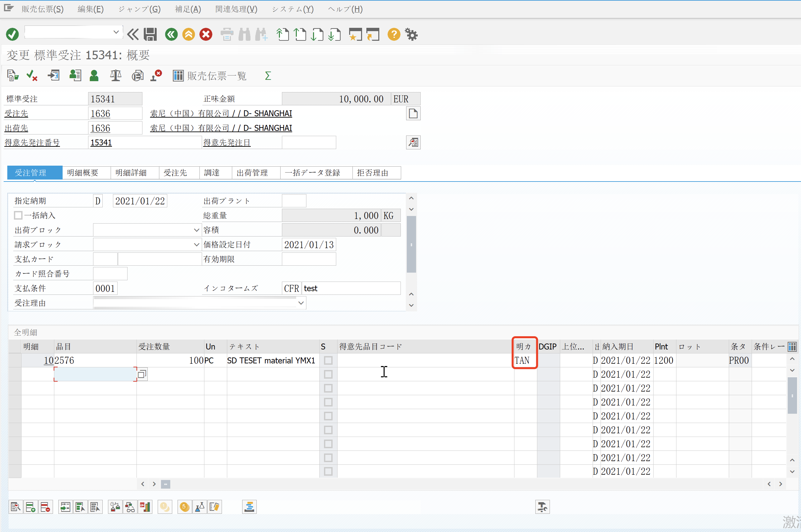Click the red Cancel X icon
This screenshot has width=801, height=532.
[206, 34]
